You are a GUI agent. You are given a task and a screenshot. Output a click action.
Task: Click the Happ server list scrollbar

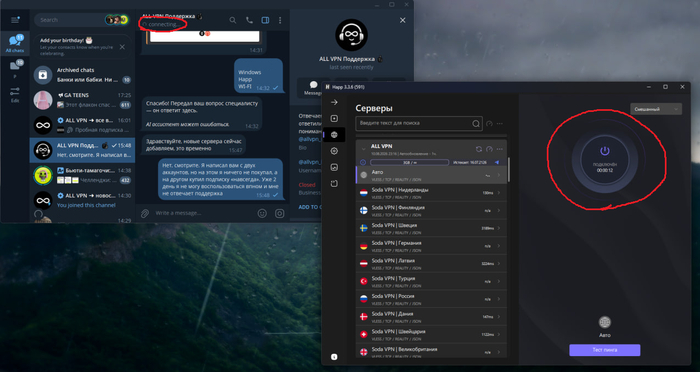(x=508, y=169)
